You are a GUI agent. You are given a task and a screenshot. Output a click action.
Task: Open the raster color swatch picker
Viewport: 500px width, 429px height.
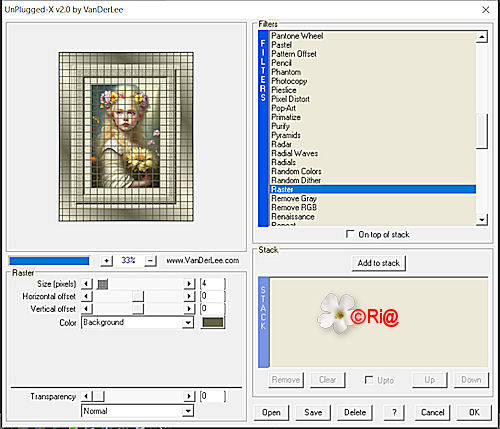[213, 322]
